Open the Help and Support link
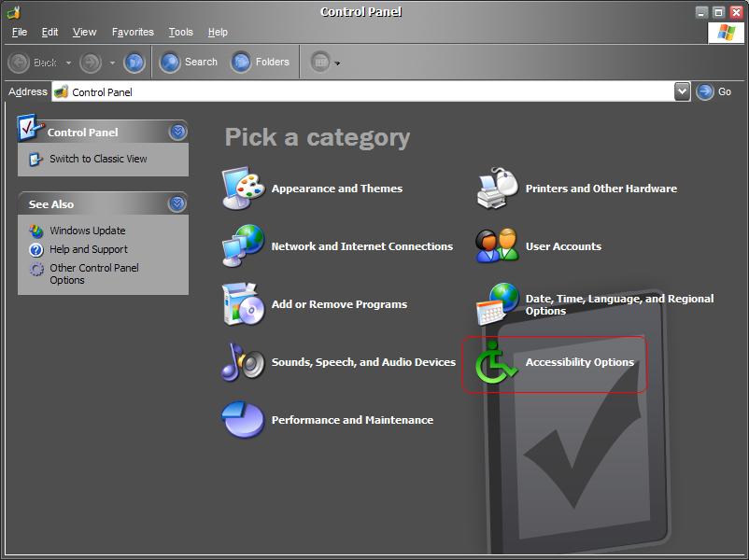The height and width of the screenshot is (560, 749). [89, 249]
